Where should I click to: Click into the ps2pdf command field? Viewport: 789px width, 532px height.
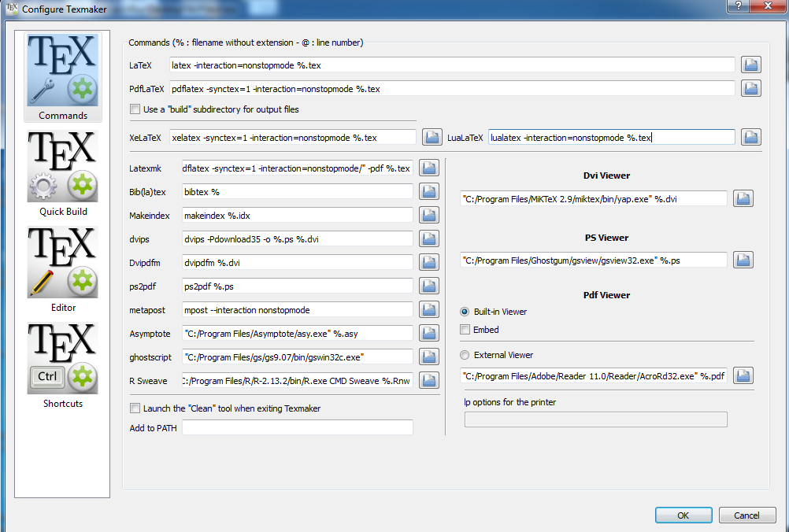[x=298, y=286]
